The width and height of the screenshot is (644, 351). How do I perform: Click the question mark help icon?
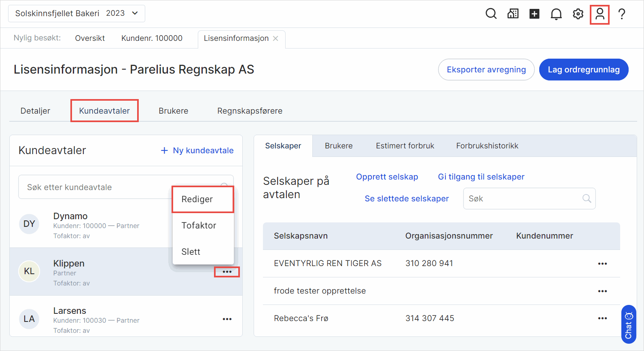click(622, 14)
